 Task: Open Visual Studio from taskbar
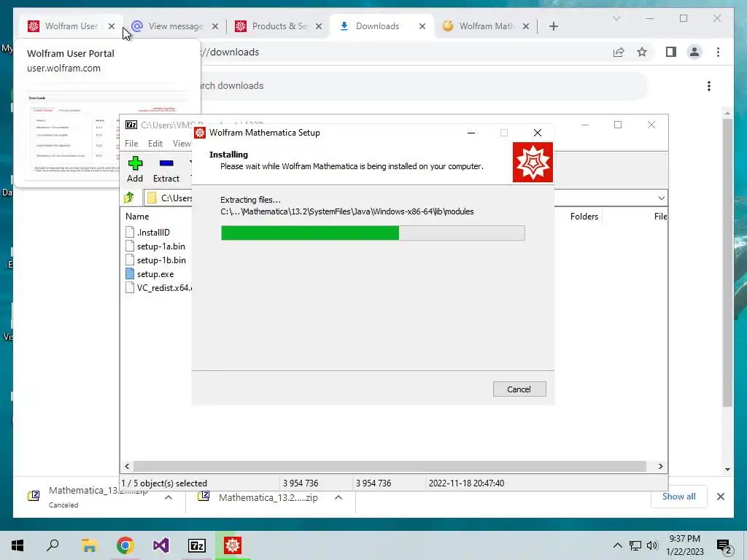tap(161, 545)
